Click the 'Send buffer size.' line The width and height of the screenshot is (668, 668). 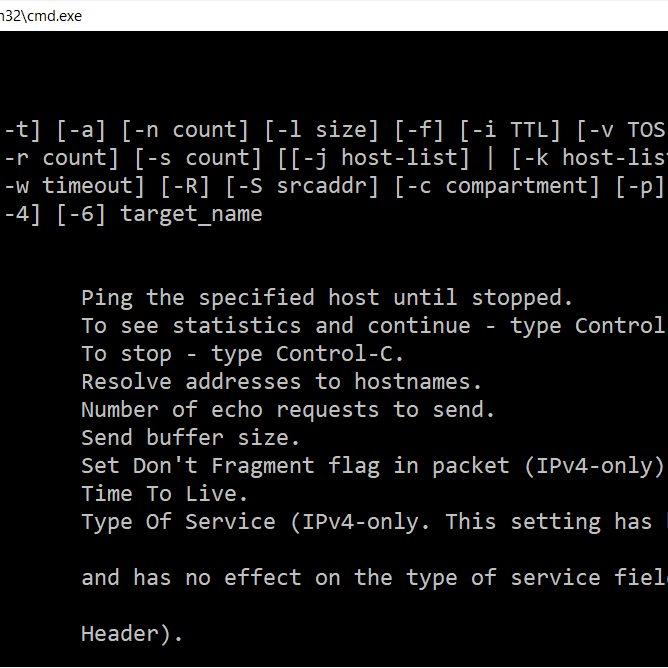click(190, 438)
